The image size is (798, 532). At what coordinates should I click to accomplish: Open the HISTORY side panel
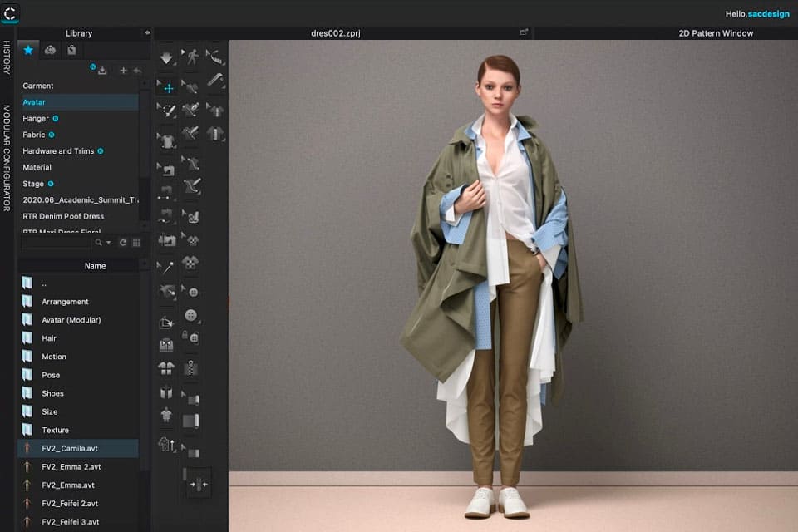[7, 58]
